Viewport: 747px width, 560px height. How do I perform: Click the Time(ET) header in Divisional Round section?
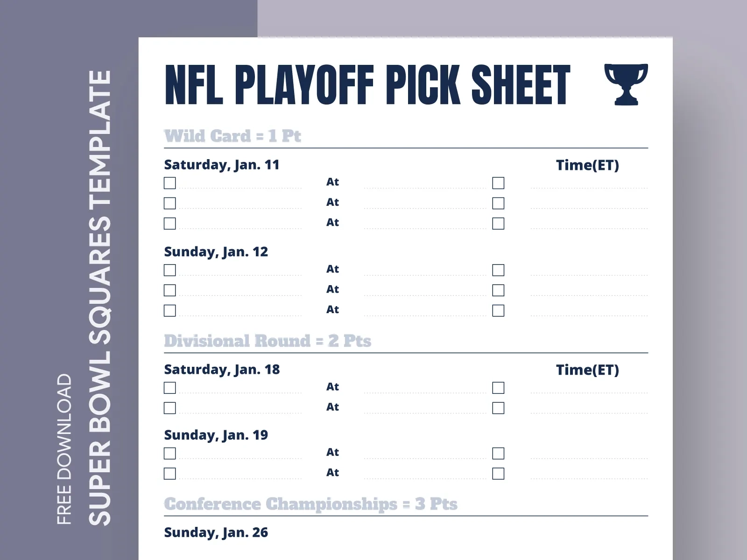coord(587,370)
